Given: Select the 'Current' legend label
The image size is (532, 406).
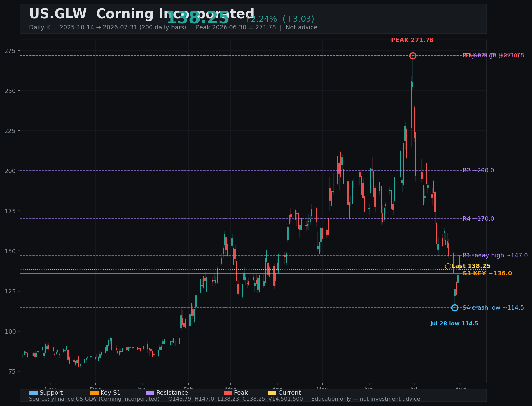Looking at the screenshot, I should click(290, 393).
